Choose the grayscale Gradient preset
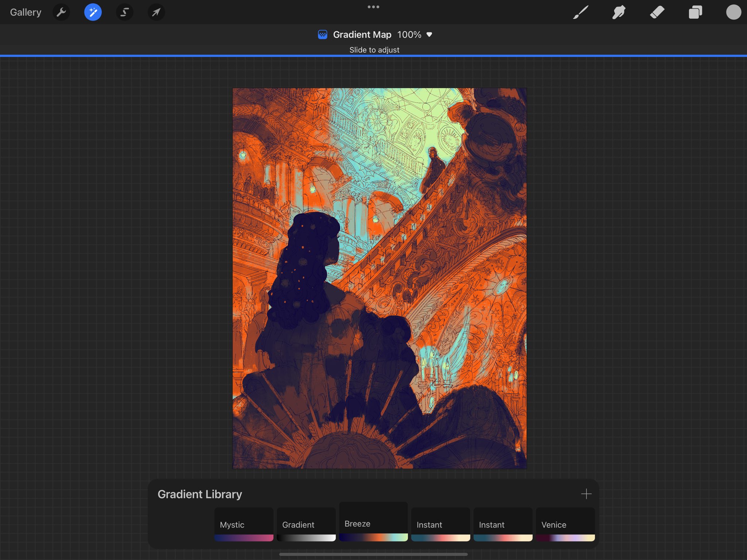Image resolution: width=747 pixels, height=560 pixels. 306,524
